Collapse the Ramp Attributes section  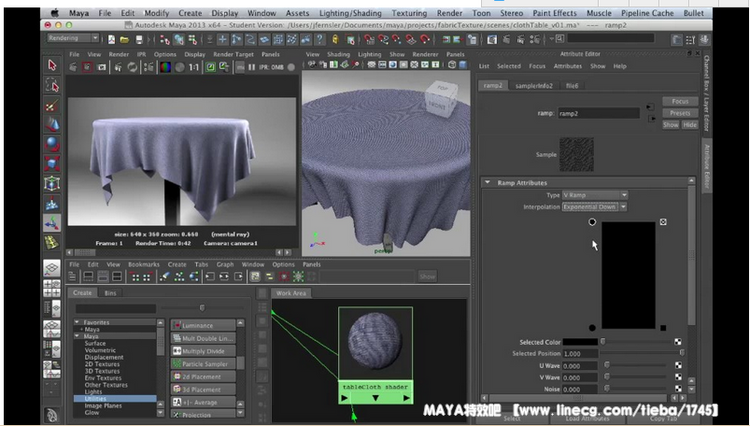[487, 183]
